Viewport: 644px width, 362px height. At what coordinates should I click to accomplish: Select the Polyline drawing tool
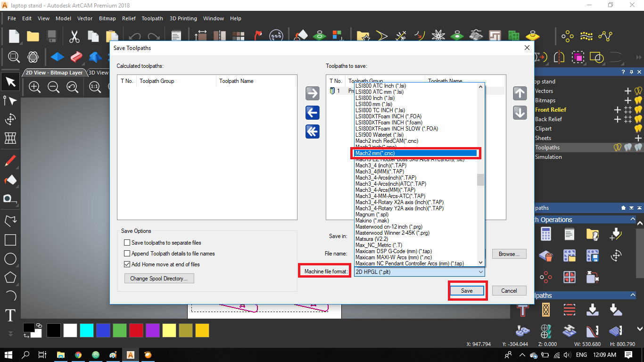click(x=10, y=221)
